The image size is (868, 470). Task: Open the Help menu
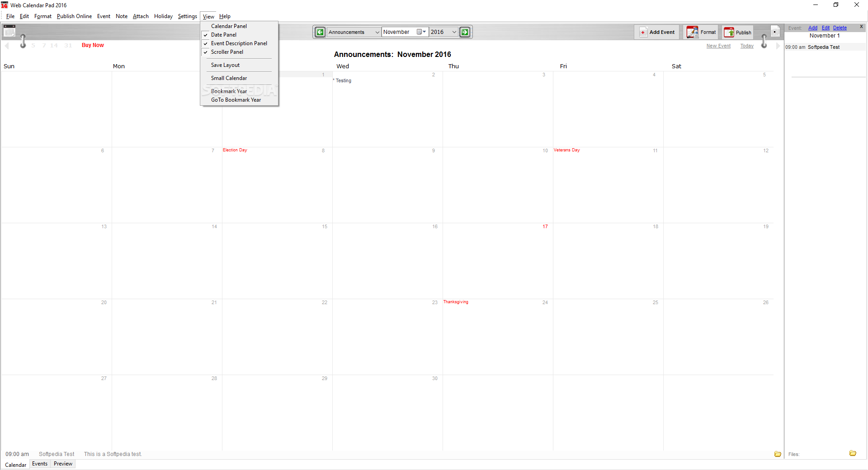pos(225,16)
